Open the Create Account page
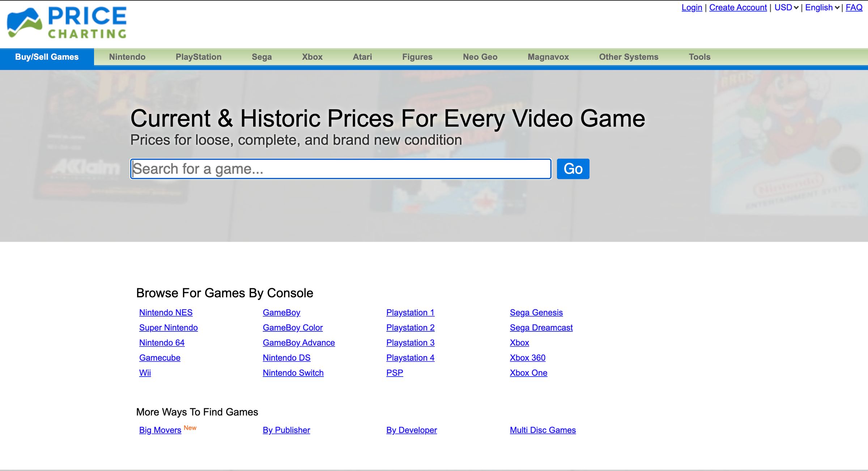The width and height of the screenshot is (868, 471). pyautogui.click(x=738, y=7)
